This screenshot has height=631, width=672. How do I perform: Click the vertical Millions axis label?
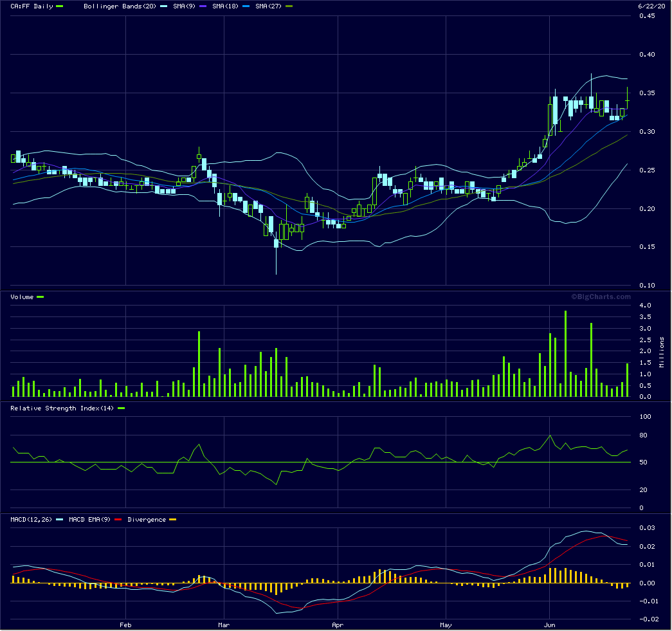pyautogui.click(x=662, y=352)
